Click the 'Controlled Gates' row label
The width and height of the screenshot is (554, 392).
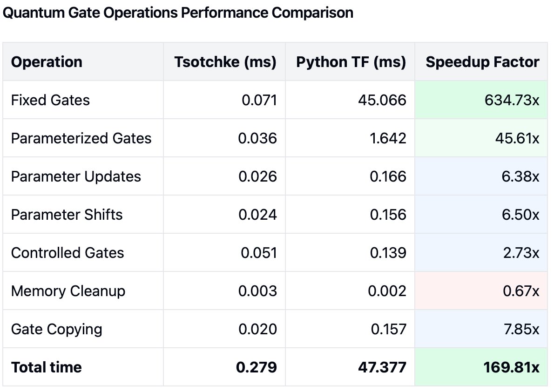[68, 253]
